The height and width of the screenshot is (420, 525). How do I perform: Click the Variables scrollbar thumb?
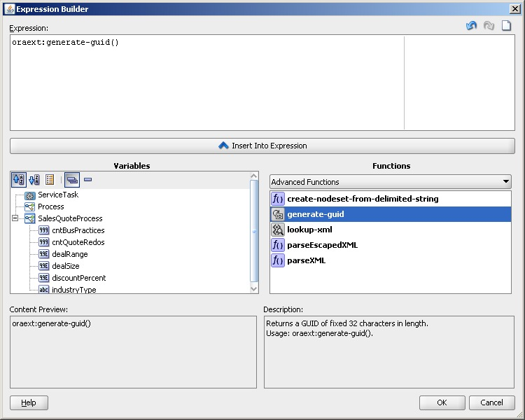254,231
